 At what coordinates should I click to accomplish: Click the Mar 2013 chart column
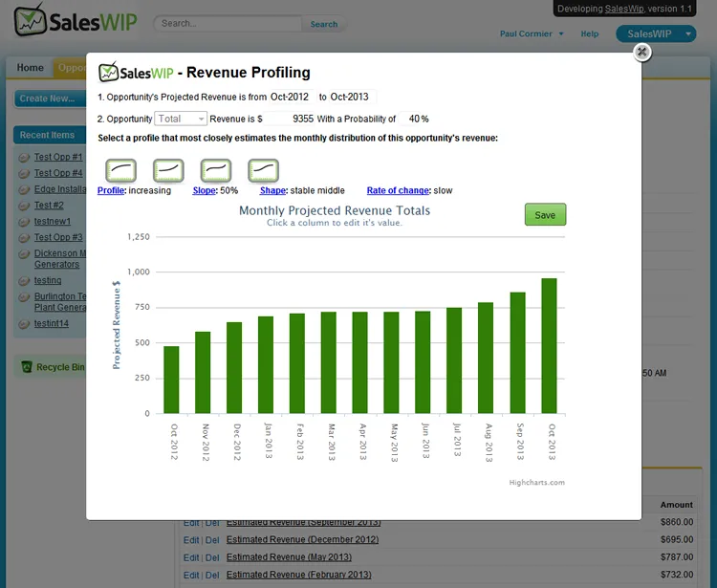(329, 362)
